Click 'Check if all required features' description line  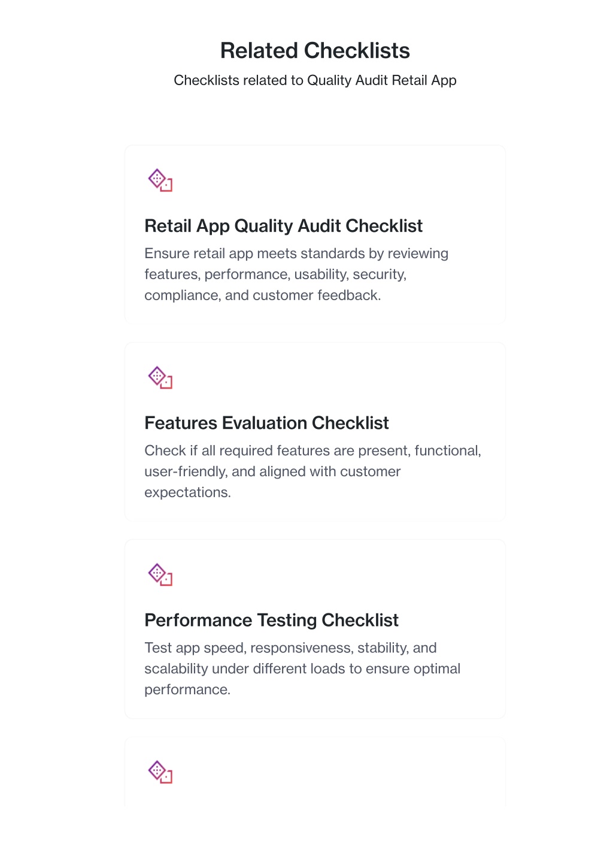(312, 450)
